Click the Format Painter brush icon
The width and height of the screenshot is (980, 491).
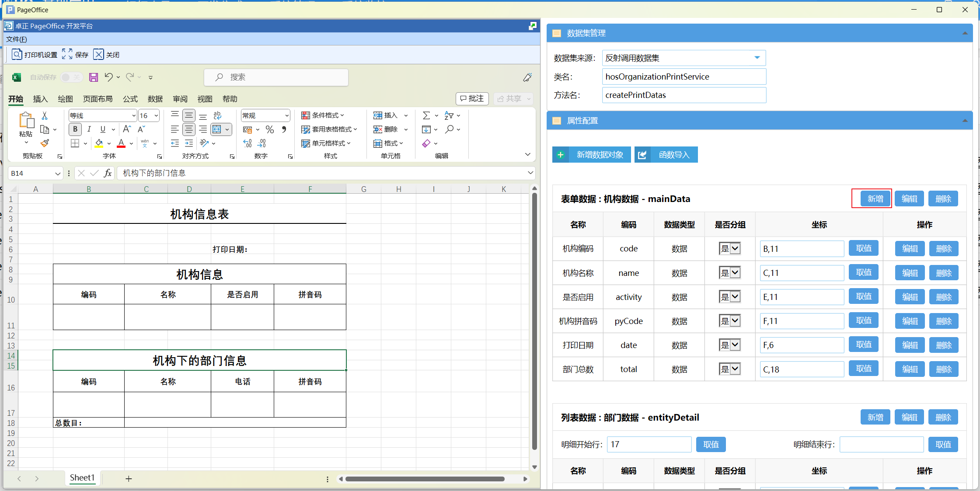[x=45, y=143]
